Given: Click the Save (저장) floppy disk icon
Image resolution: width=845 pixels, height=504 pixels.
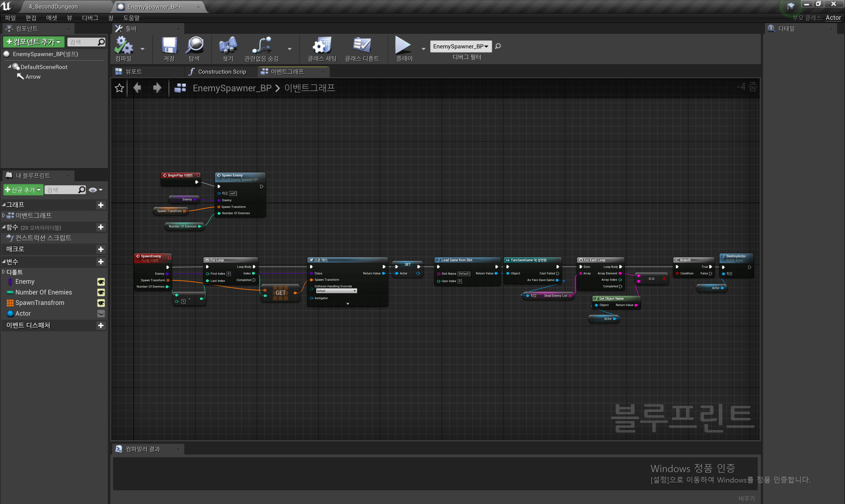Looking at the screenshot, I should [169, 46].
